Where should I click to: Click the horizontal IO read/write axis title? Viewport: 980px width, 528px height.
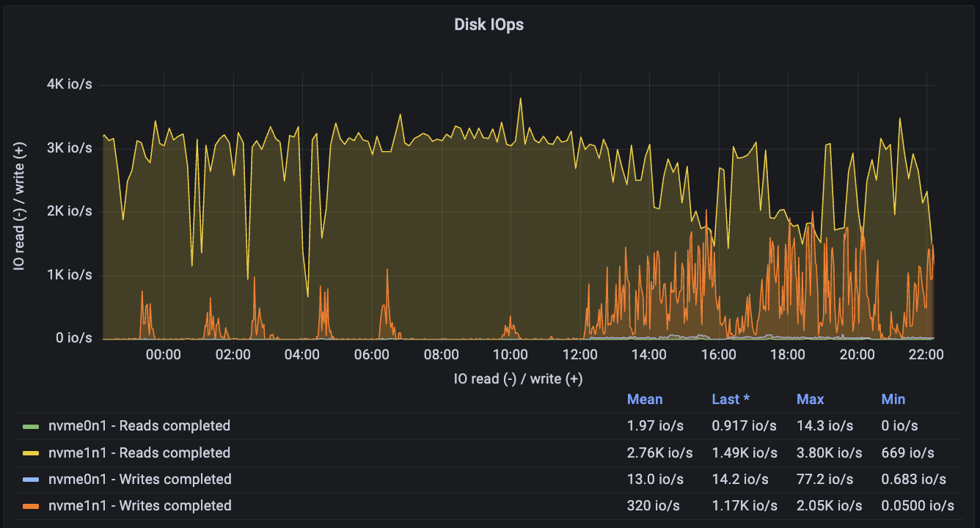518,378
